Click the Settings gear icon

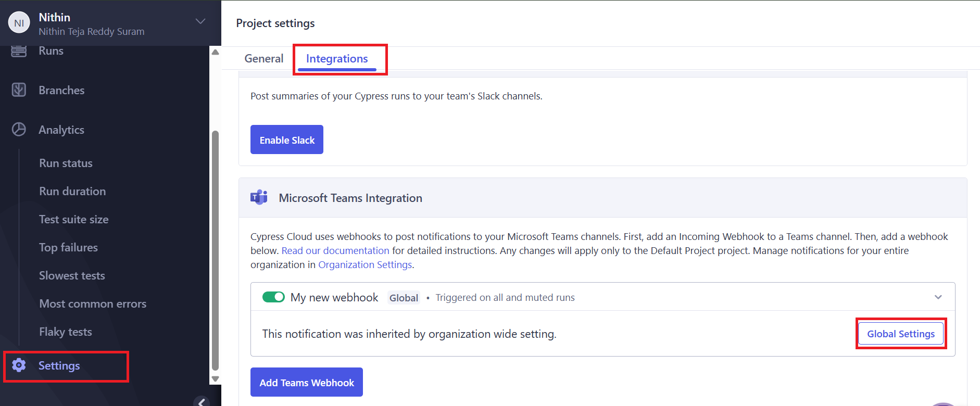click(19, 365)
